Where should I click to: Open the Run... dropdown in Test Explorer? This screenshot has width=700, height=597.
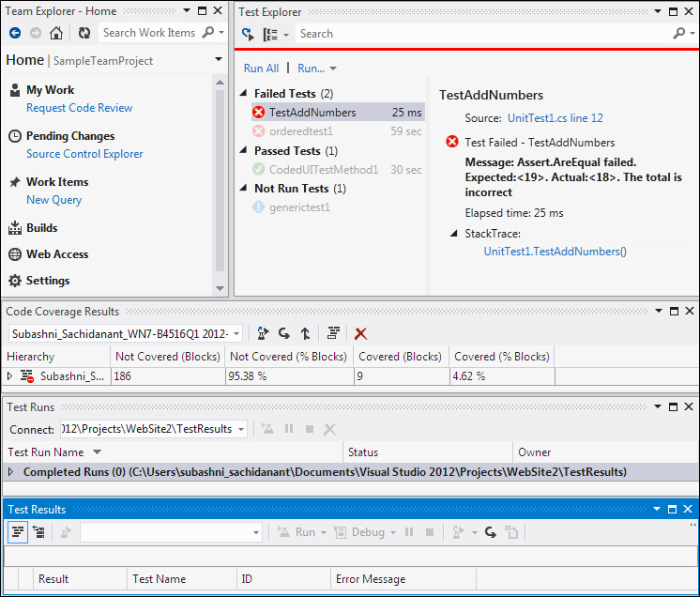[333, 69]
